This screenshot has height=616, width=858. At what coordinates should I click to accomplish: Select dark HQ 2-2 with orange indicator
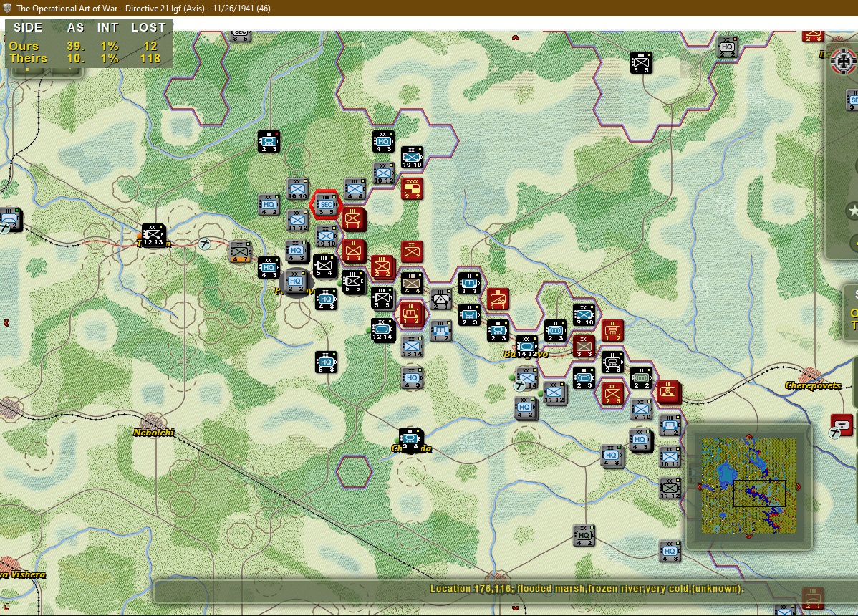click(727, 47)
